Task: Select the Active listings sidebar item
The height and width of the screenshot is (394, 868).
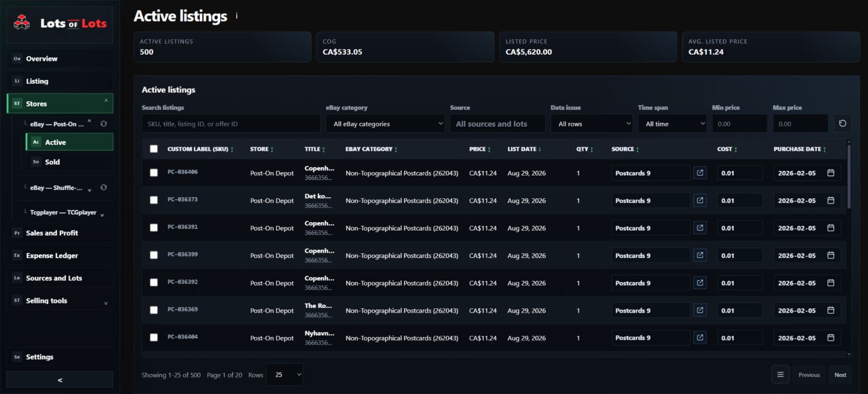Action: click(x=69, y=142)
